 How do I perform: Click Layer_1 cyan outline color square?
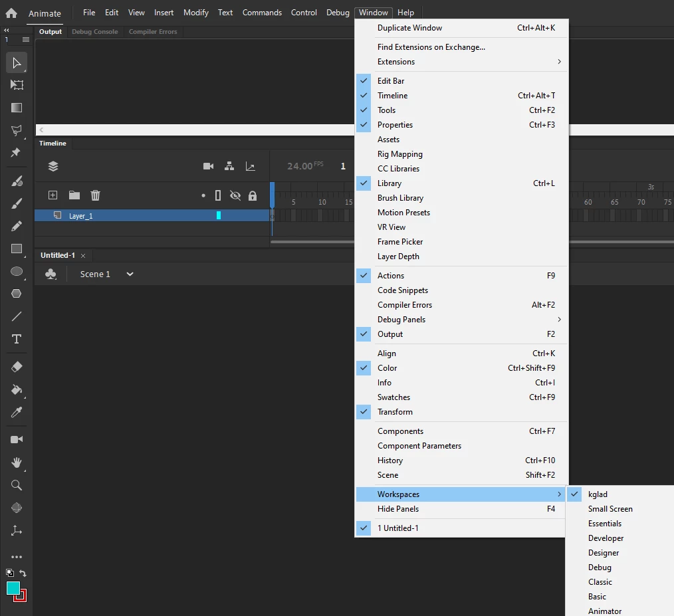pos(219,215)
